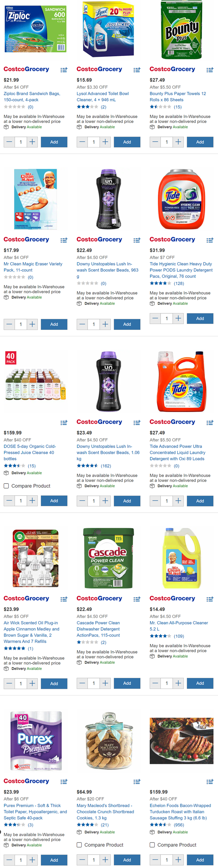Image resolution: width=218 pixels, height=868 pixels.
Task: Add Mary Macleod's Shortbread to list icon
Action: tap(137, 782)
